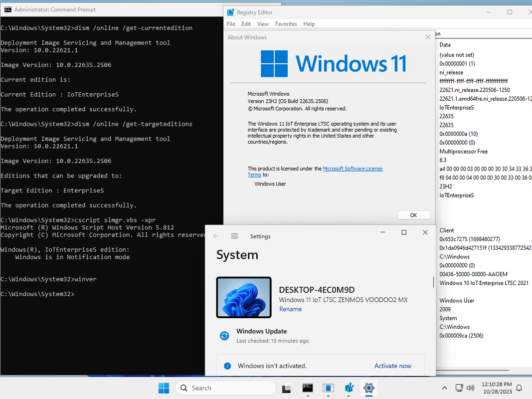This screenshot has width=532, height=399.
Task: Click OK in About Windows dialog
Action: 414,215
